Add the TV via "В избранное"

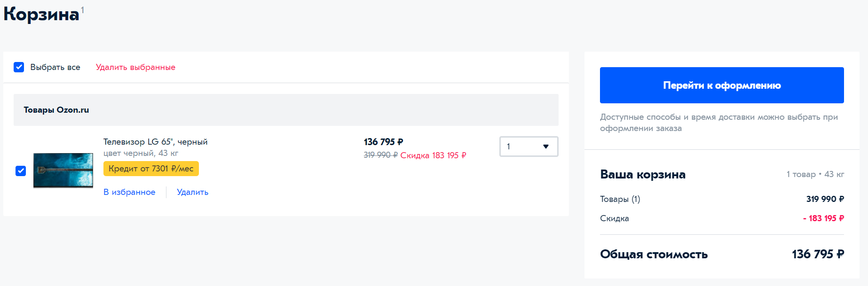[x=129, y=192]
